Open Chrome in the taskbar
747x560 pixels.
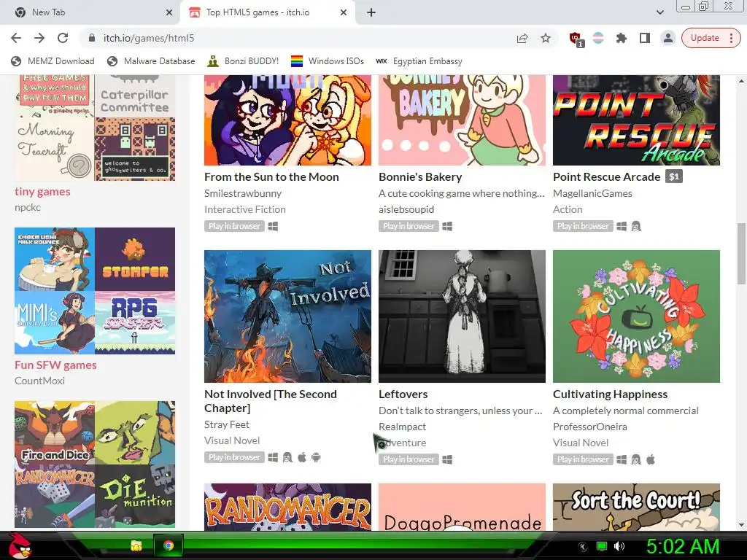[169, 545]
